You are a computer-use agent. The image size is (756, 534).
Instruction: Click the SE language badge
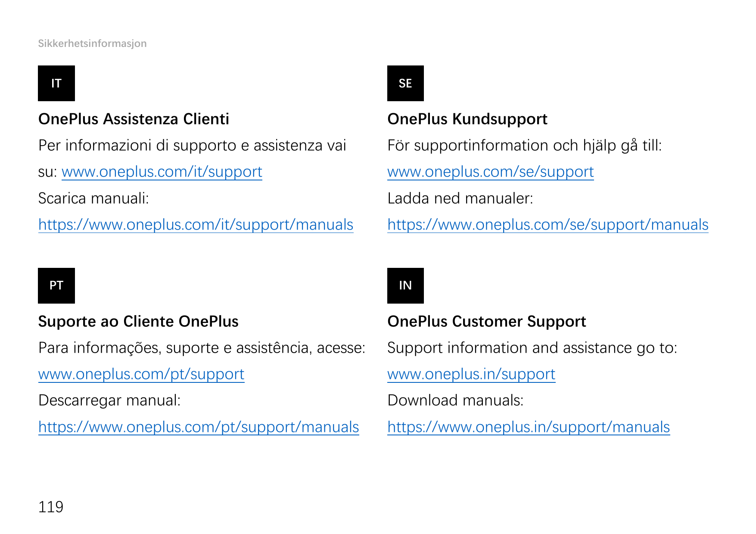click(x=405, y=83)
